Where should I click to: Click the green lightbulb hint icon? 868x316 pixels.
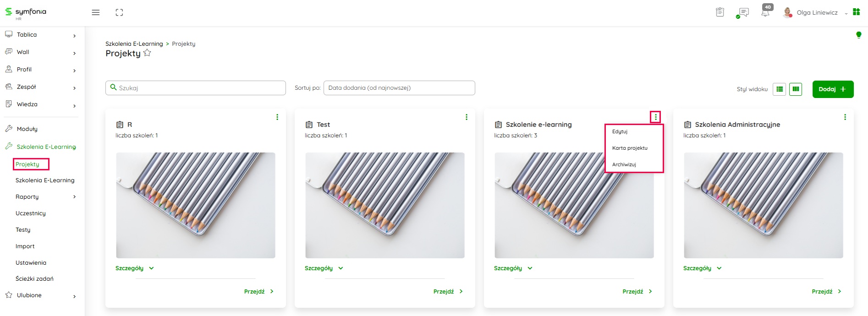click(x=858, y=35)
